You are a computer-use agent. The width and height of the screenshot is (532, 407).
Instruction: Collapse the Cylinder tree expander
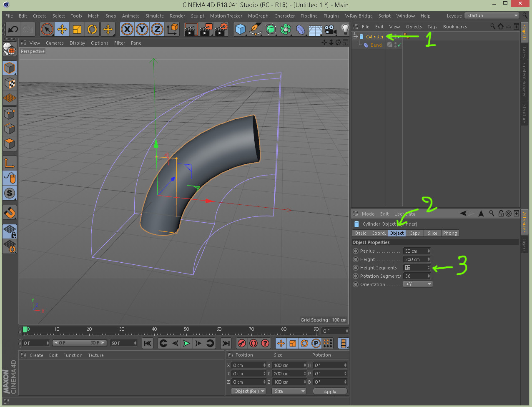point(355,37)
